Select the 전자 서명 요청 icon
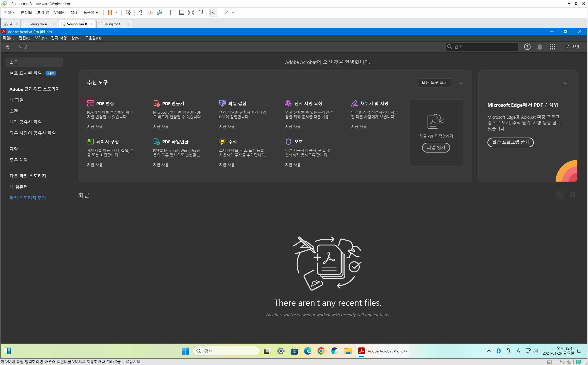 pyautogui.click(x=288, y=103)
